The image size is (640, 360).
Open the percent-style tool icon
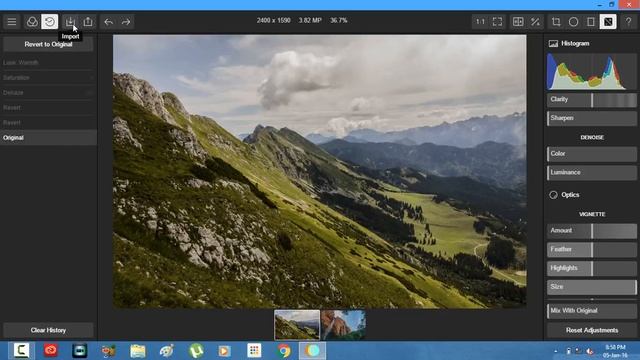(x=536, y=22)
